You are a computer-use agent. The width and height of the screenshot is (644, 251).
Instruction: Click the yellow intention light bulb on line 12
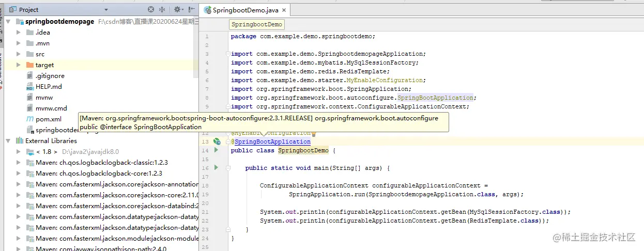click(314, 133)
